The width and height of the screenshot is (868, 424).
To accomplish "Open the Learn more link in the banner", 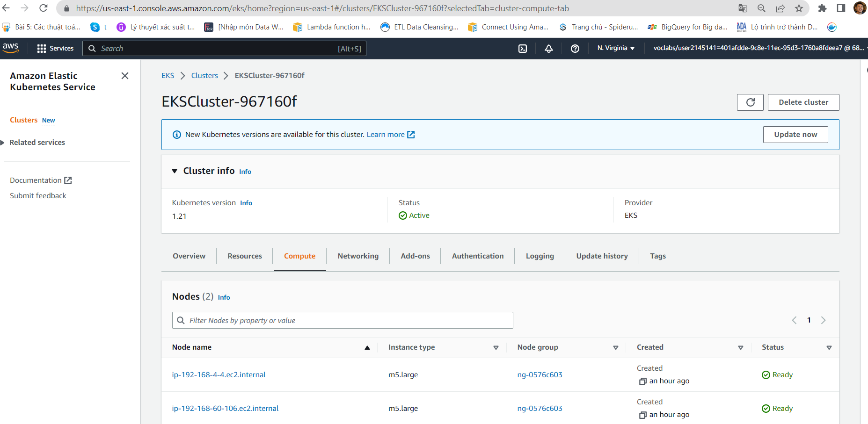I will tap(391, 135).
